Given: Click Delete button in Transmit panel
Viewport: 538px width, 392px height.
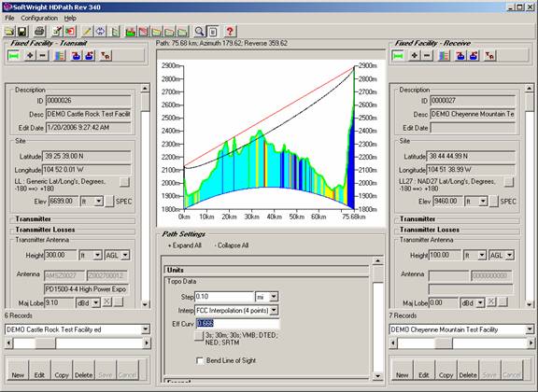Looking at the screenshot, I should coord(83,370).
